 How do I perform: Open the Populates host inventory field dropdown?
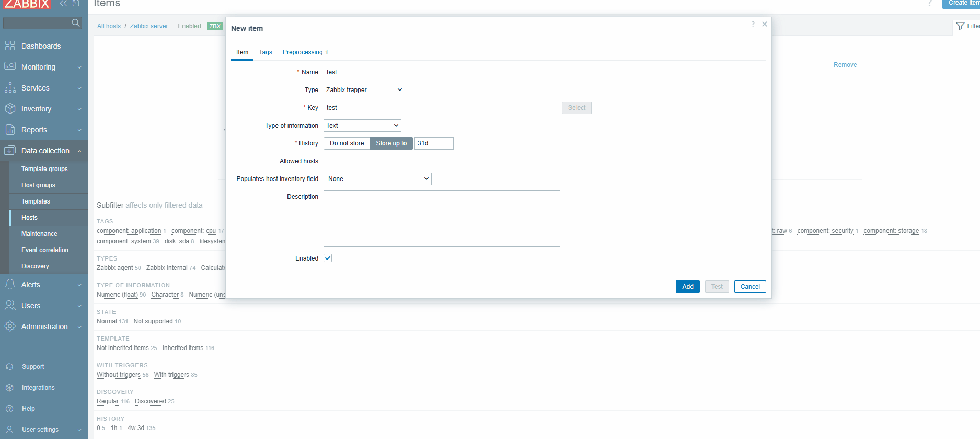(x=377, y=179)
